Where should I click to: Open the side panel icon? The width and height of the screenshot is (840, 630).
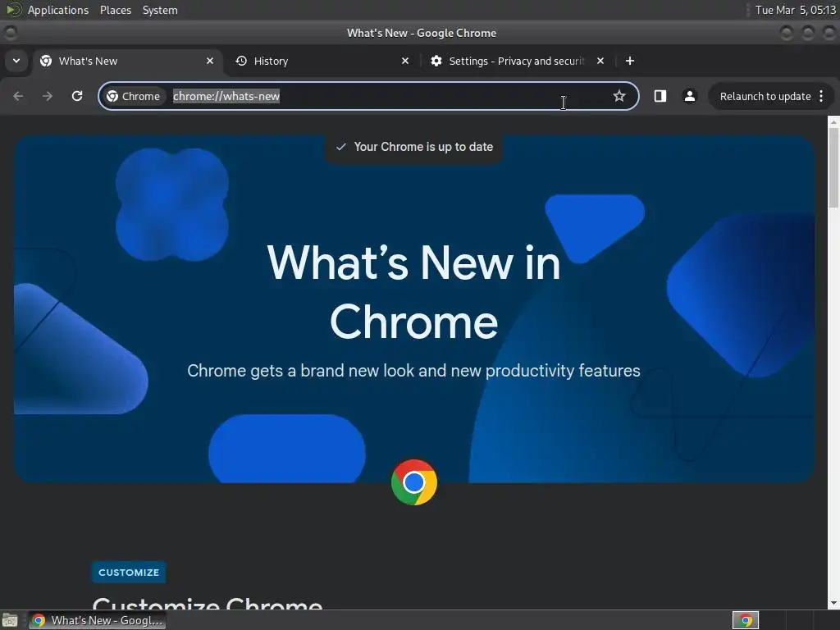660,96
